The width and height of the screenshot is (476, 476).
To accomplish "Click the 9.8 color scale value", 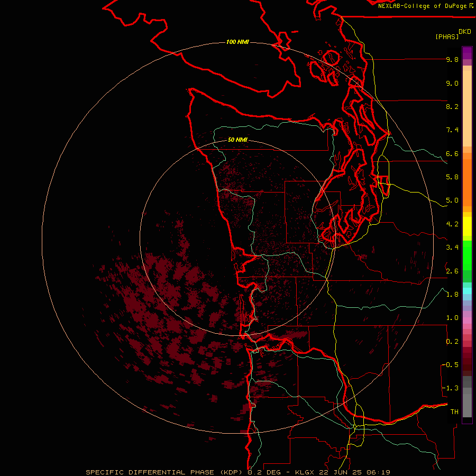I will pyautogui.click(x=452, y=59).
